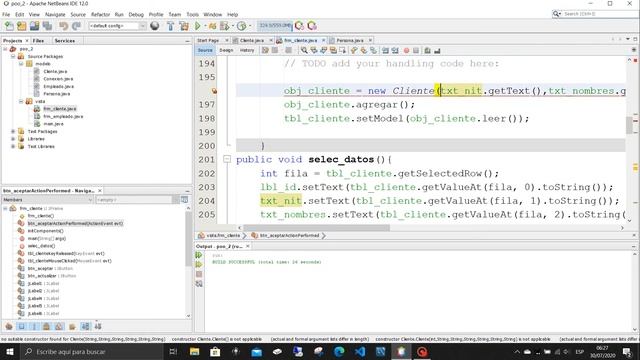Click the New File toolbar icon
Viewport: 640px width, 360px height.
pyautogui.click(x=9, y=26)
